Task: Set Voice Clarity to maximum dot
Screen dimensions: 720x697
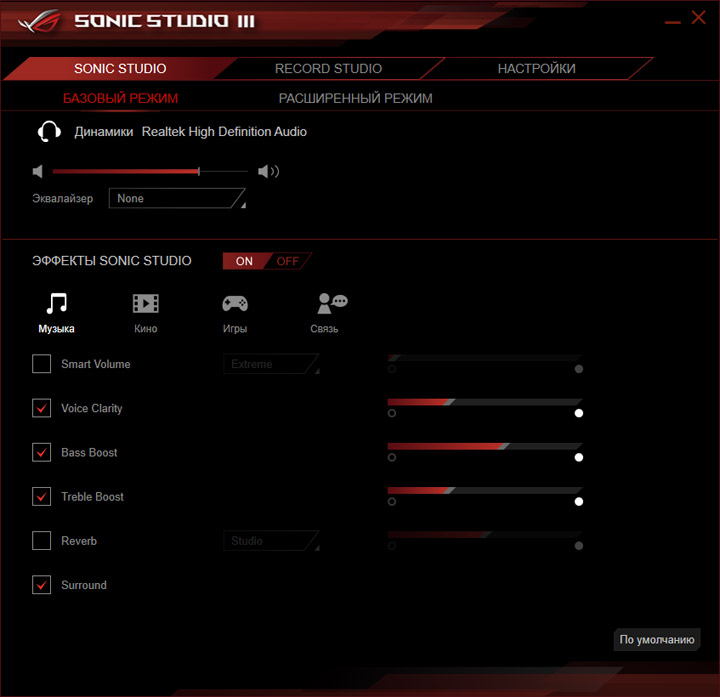Action: click(x=579, y=413)
